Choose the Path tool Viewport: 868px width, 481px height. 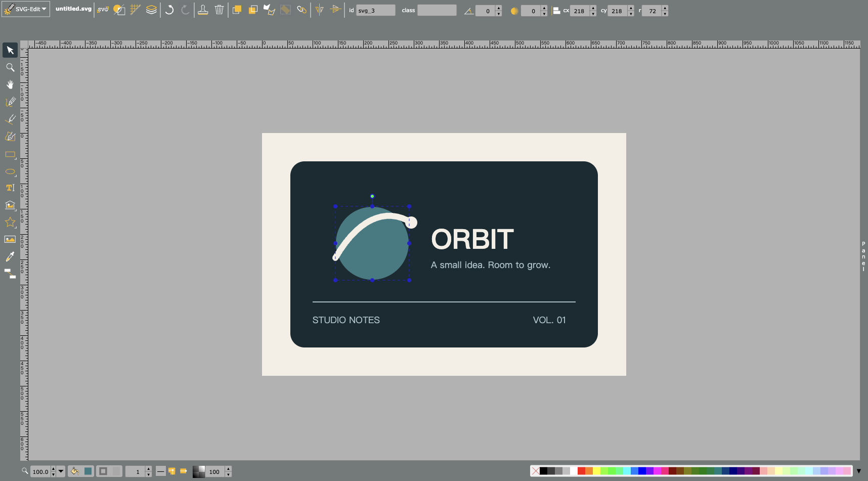[x=10, y=137]
